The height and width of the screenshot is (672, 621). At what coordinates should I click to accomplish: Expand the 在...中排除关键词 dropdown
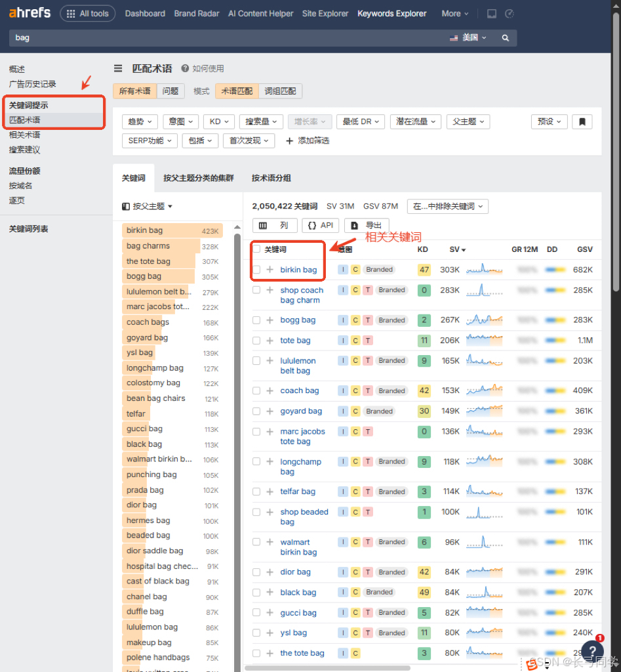[x=447, y=207]
